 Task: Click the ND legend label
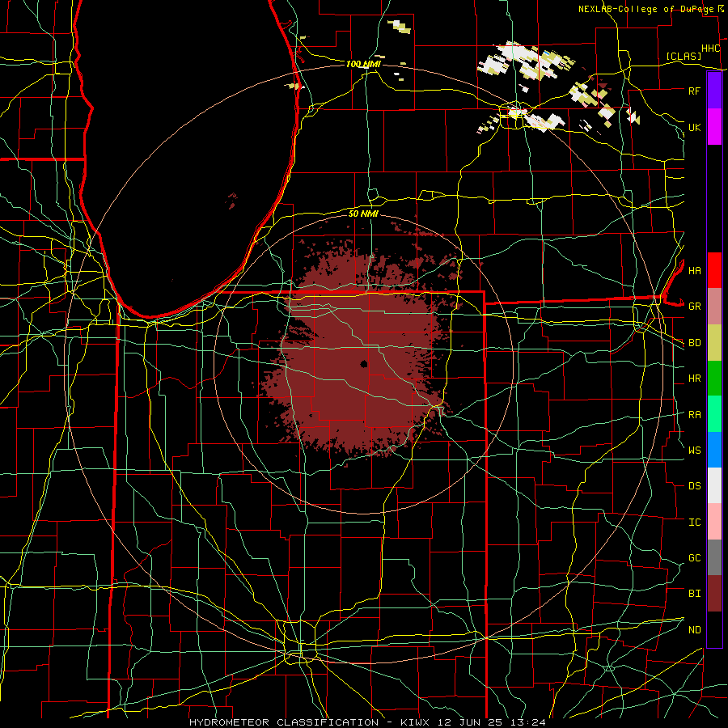point(694,630)
